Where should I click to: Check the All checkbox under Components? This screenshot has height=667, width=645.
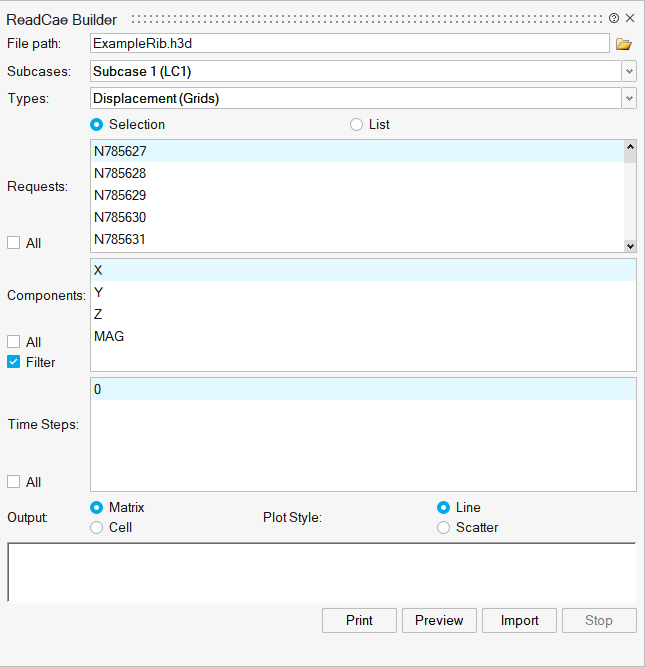(x=14, y=342)
